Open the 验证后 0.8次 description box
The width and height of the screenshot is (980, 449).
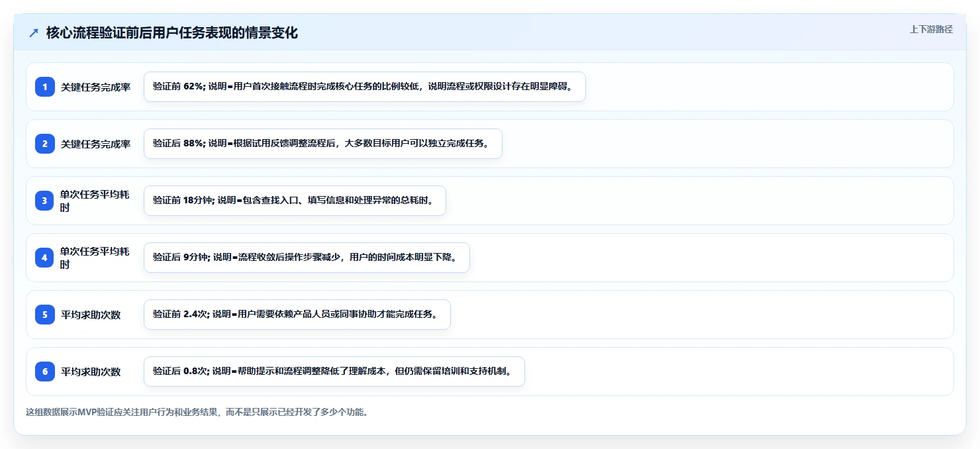click(334, 372)
